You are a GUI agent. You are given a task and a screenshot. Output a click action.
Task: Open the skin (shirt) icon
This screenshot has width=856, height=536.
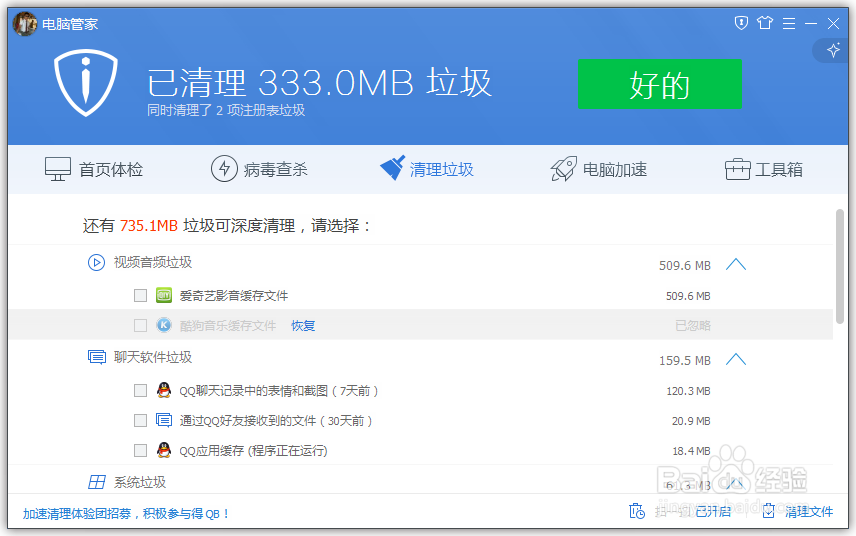pos(765,23)
